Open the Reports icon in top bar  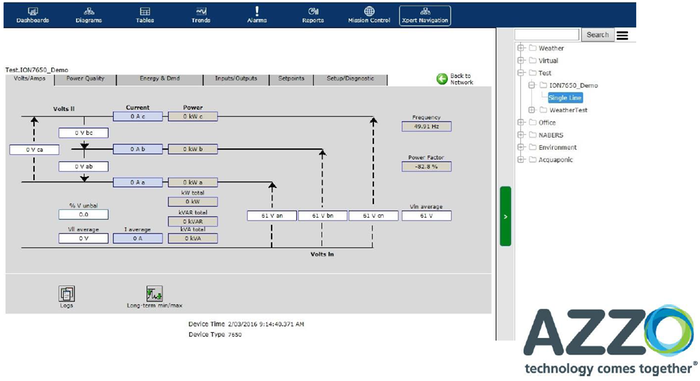click(313, 11)
